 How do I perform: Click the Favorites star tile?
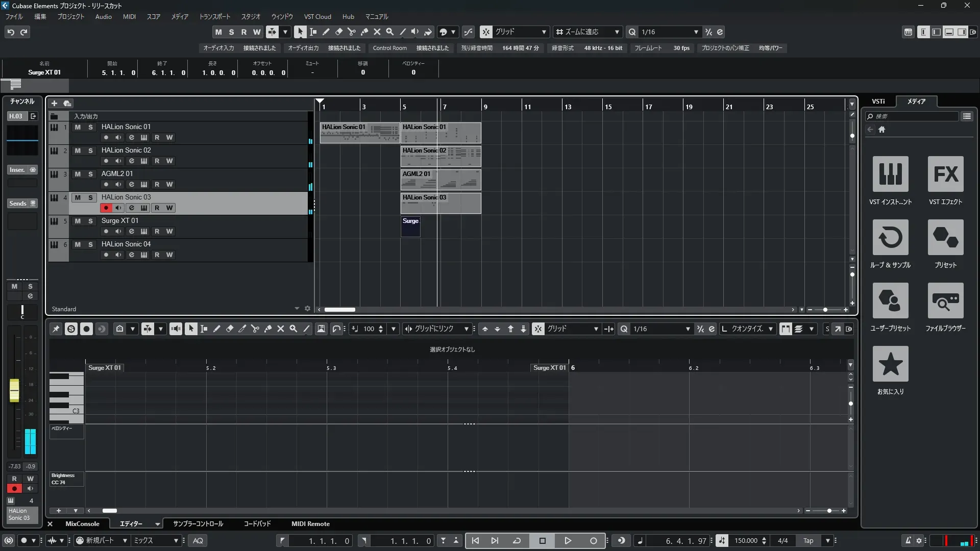890,364
